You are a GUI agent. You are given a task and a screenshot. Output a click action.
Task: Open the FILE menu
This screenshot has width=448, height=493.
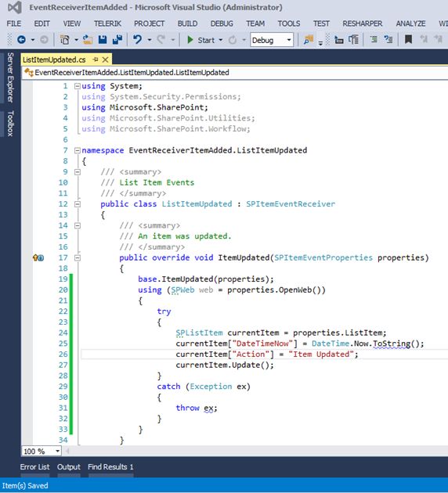tap(14, 23)
